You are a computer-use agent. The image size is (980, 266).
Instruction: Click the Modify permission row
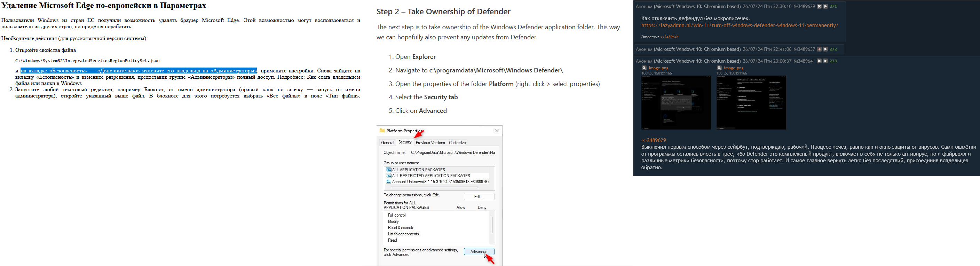tap(436, 221)
